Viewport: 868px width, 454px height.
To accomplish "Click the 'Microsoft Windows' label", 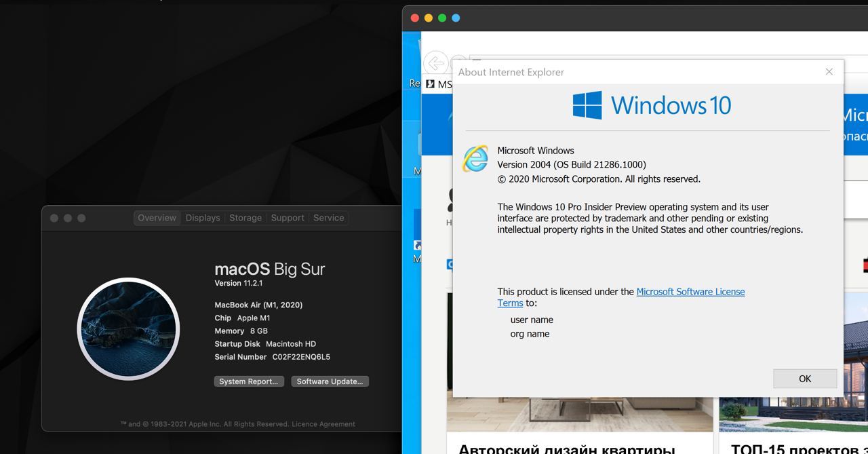I will (x=536, y=151).
